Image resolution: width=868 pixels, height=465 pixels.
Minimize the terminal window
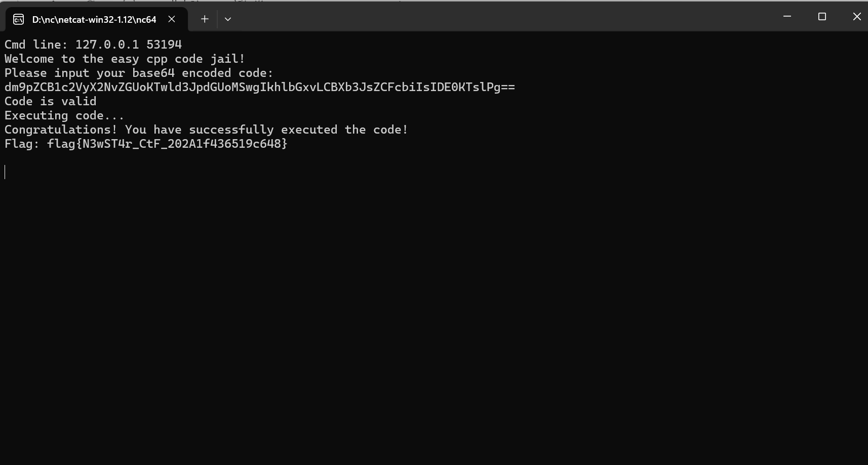click(x=787, y=17)
